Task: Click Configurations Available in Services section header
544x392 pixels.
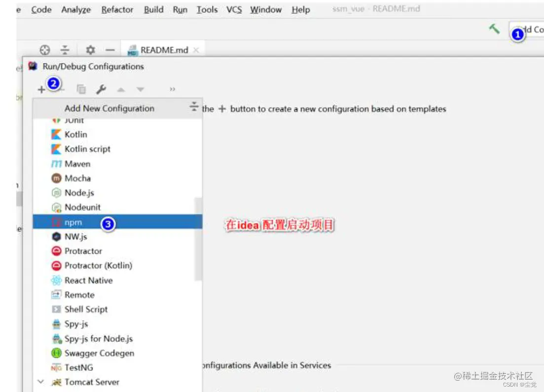Action: point(266,365)
